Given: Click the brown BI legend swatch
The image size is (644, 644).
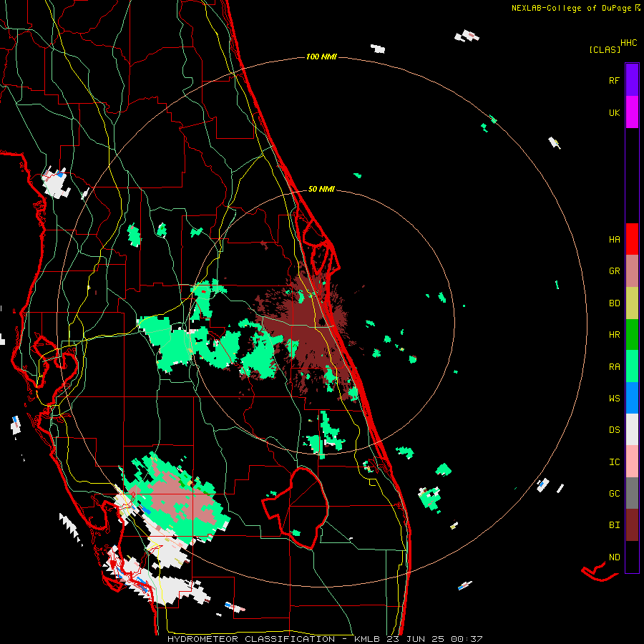Looking at the screenshot, I should click(x=632, y=525).
